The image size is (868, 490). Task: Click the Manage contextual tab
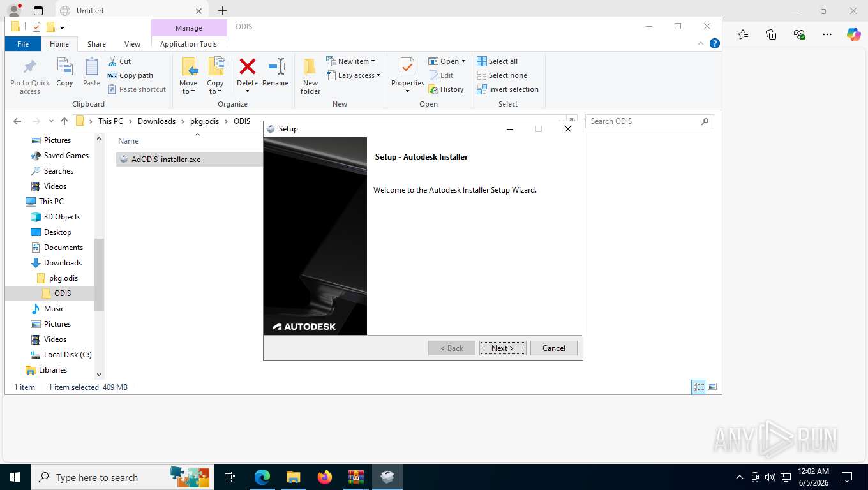click(x=189, y=28)
